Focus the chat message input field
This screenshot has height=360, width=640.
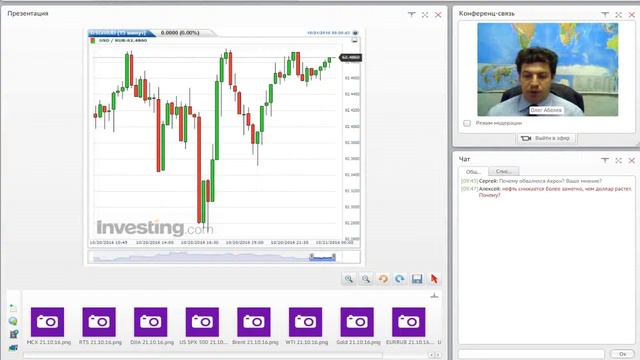(x=531, y=354)
